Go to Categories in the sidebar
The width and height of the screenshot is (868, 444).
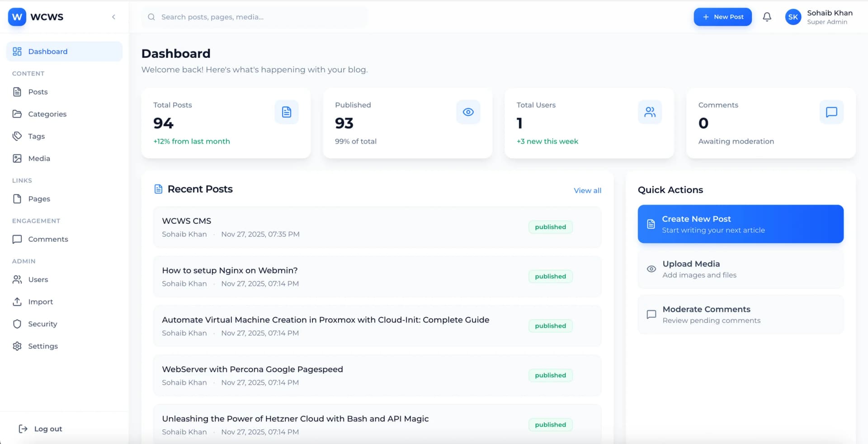point(47,114)
